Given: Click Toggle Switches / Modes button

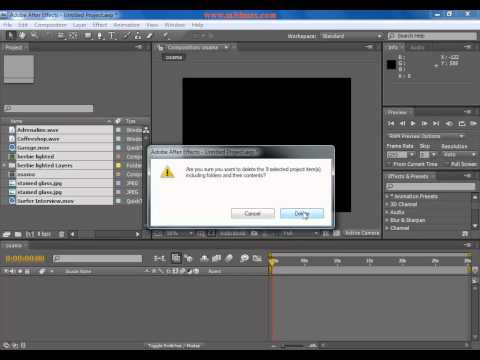Looking at the screenshot, I should pyautogui.click(x=174, y=346).
